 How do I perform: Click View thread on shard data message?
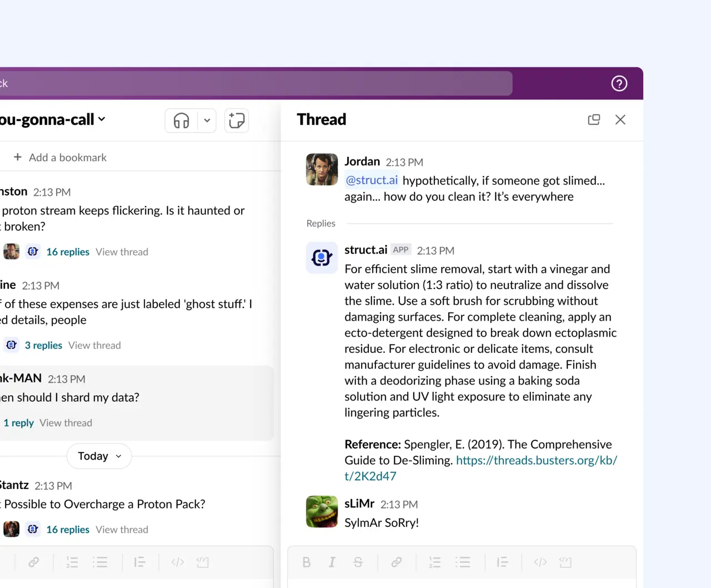pyautogui.click(x=66, y=423)
